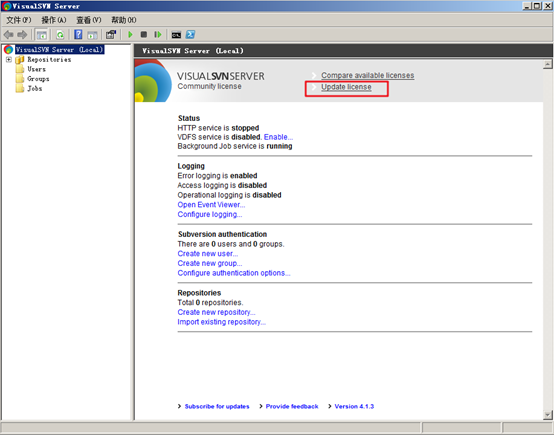Screen dimensions: 554x435
Task: Click the 'Error logging is enabled' text
Action: (x=217, y=176)
